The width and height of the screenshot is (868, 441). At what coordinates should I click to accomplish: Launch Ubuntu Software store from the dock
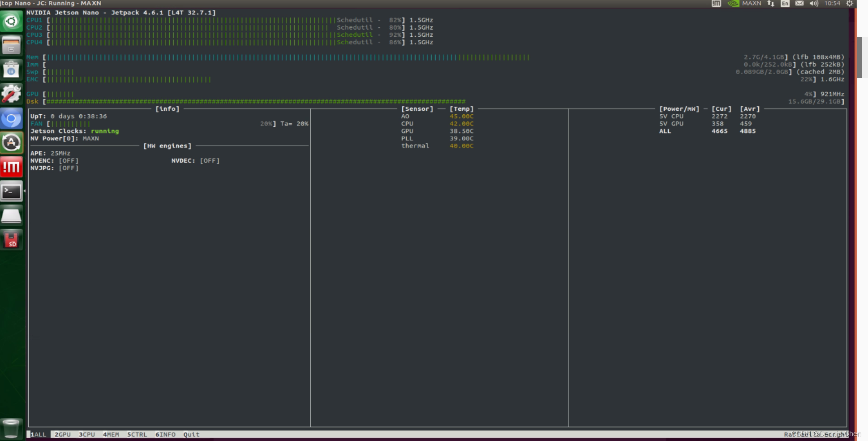click(x=11, y=69)
